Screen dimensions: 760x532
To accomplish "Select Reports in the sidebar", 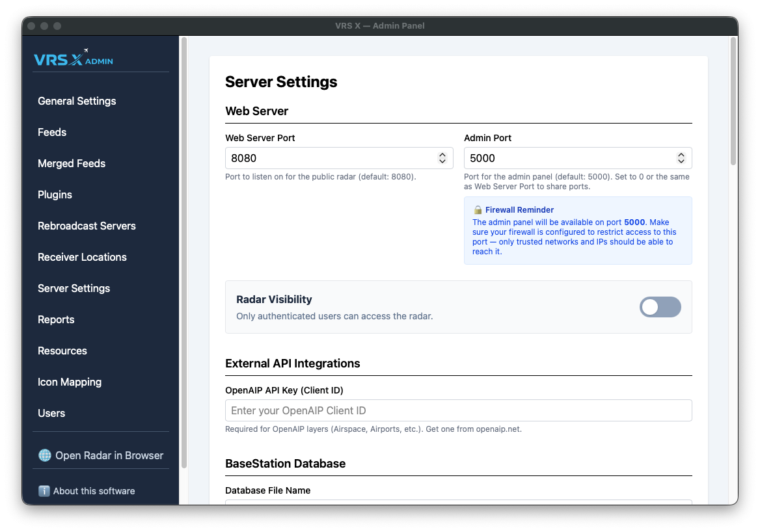I will (56, 319).
